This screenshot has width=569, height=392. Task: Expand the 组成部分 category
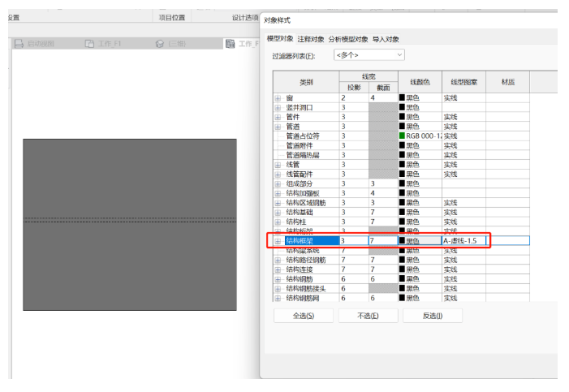278,183
